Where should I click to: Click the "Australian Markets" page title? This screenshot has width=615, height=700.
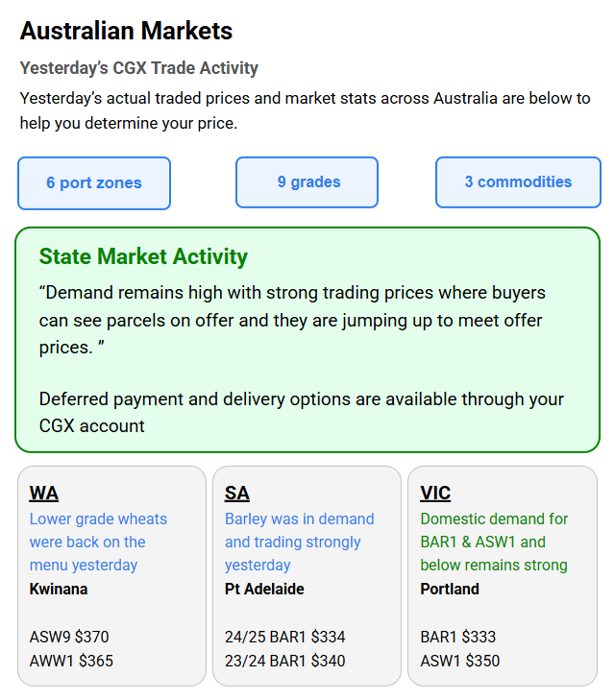(x=126, y=31)
